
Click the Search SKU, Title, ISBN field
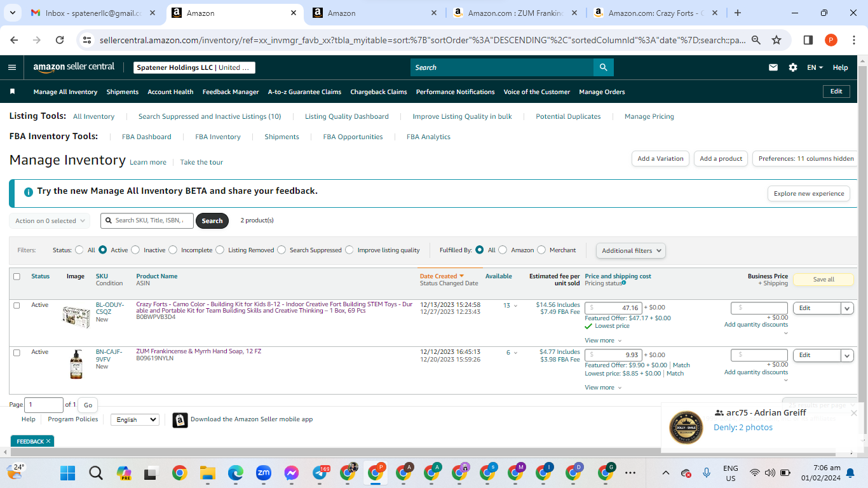[x=147, y=220]
